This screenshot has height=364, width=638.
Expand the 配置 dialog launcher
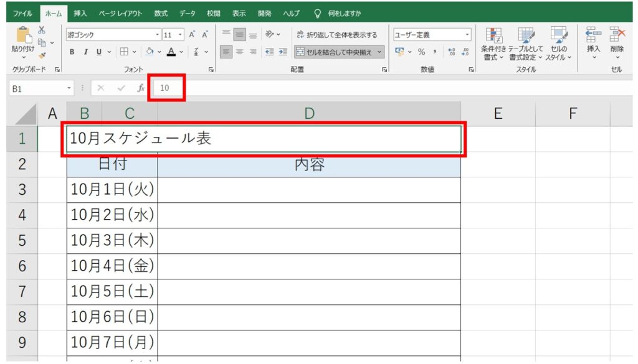384,70
